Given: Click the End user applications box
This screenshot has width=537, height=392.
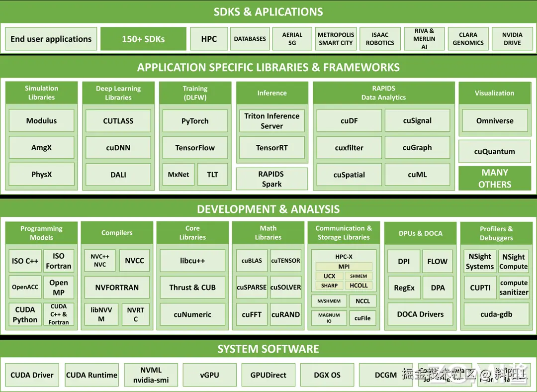Looking at the screenshot, I should coord(51,39).
